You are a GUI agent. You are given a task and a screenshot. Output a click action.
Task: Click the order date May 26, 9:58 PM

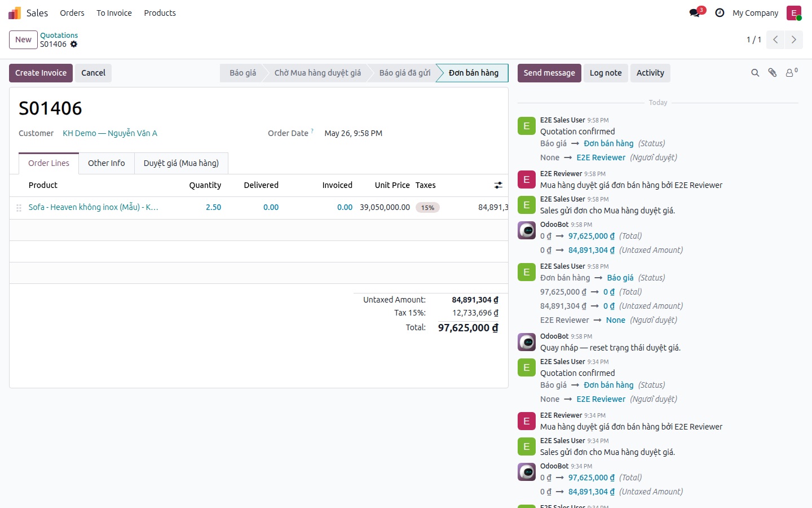(x=354, y=133)
